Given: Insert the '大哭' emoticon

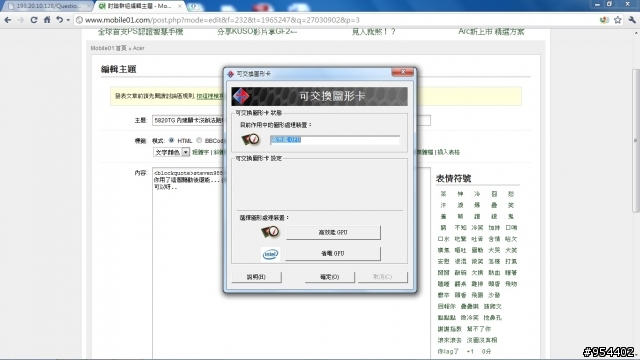Looking at the screenshot, I should 494,250.
